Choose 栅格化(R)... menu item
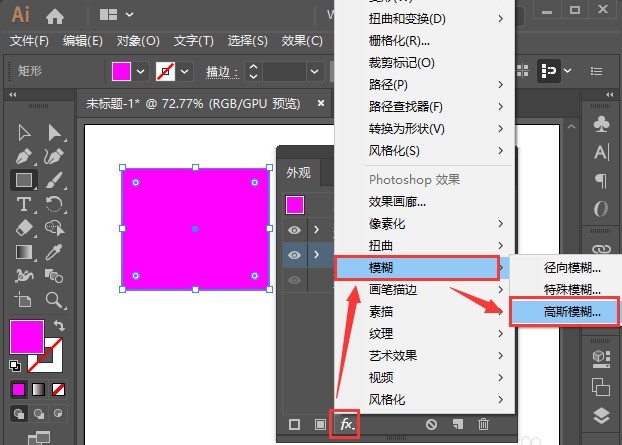The height and width of the screenshot is (445, 622). point(424,40)
